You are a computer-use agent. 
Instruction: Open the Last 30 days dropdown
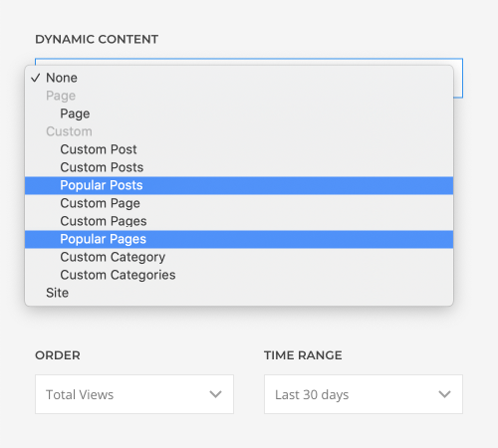[x=364, y=394]
